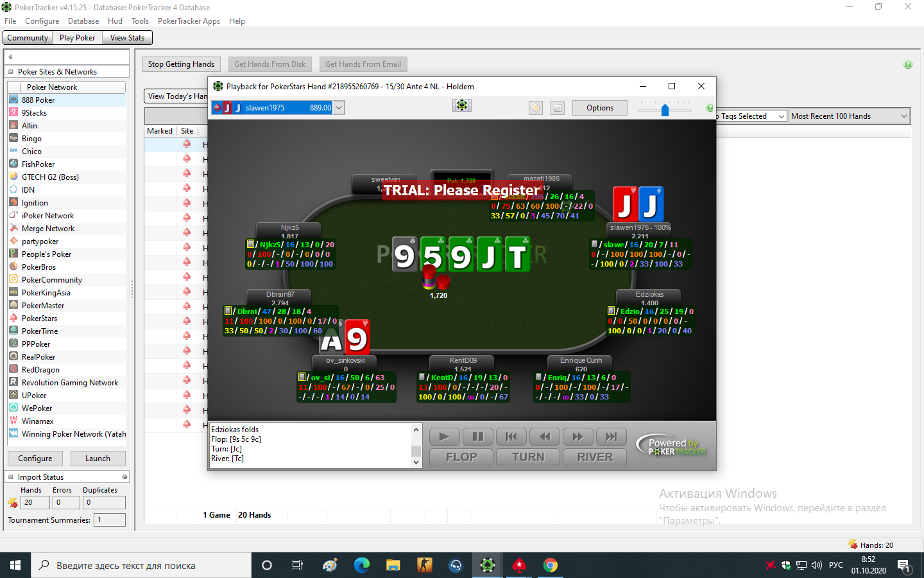Open notes icon for Edzio HUD
Screen dimensions: 924x578
click(x=612, y=311)
